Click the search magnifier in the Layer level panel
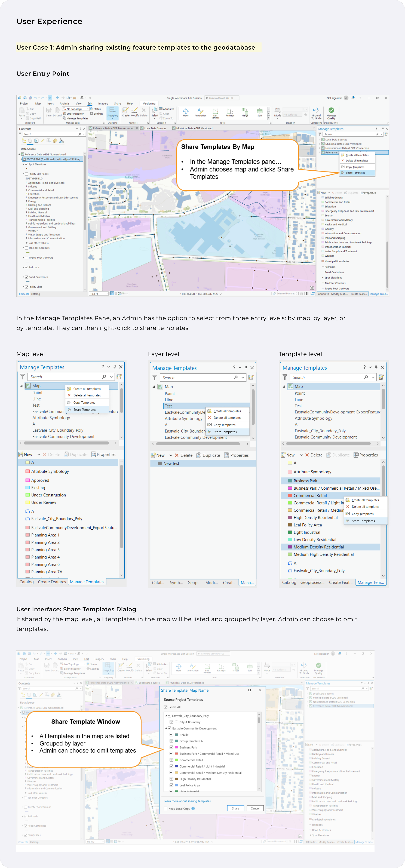Viewport: 405px width, 868px height. pyautogui.click(x=236, y=377)
